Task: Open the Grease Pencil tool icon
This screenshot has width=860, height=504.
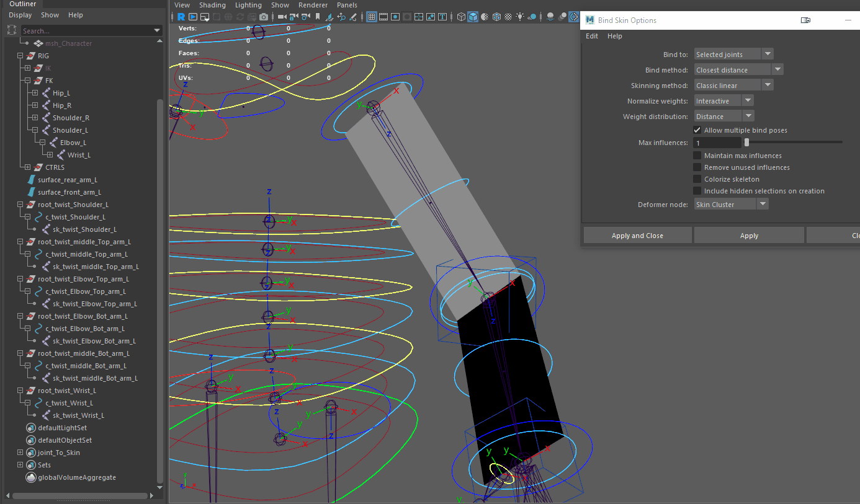Action: [x=353, y=17]
